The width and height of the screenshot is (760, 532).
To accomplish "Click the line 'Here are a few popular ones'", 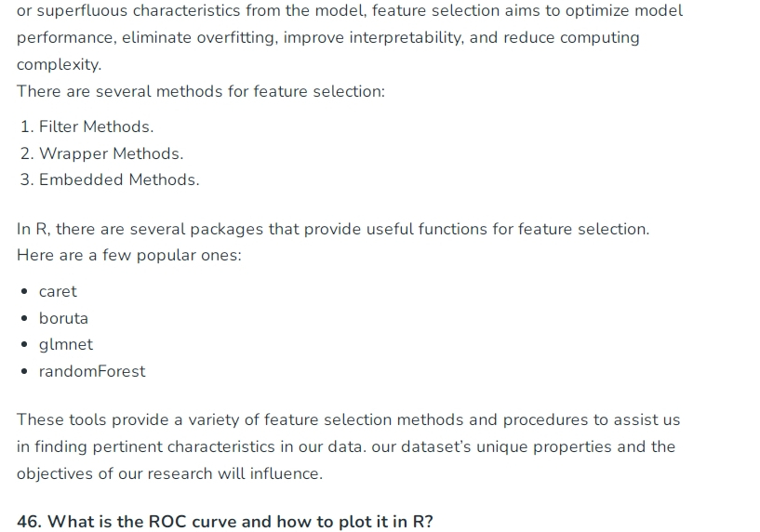I will coord(129,256).
